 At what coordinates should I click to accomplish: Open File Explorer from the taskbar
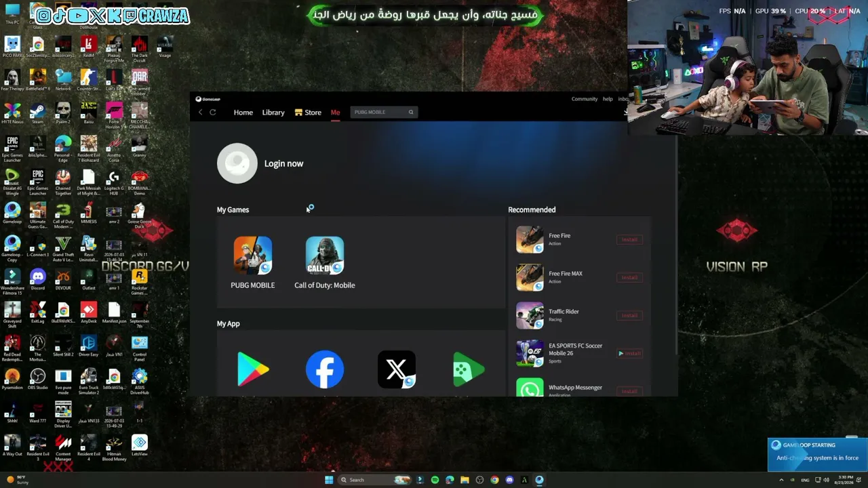click(465, 480)
